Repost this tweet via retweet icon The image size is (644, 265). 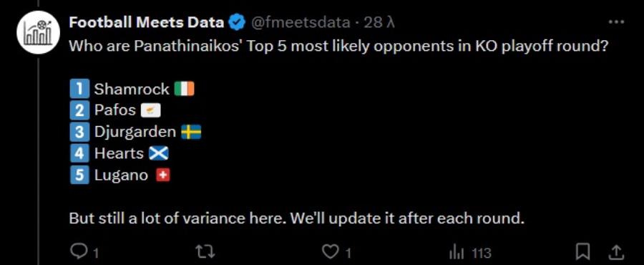point(205,251)
